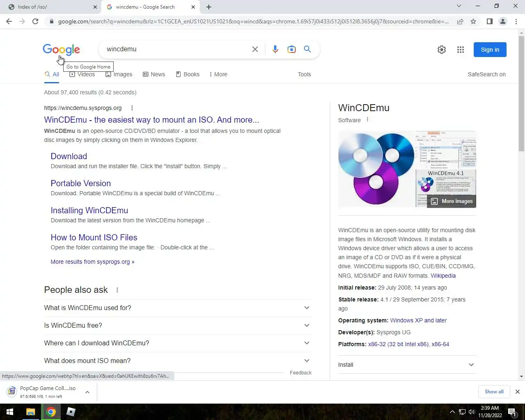The image size is (525, 420).
Task: Open the Installing WinCDEmu sitelink
Action: [x=89, y=210]
